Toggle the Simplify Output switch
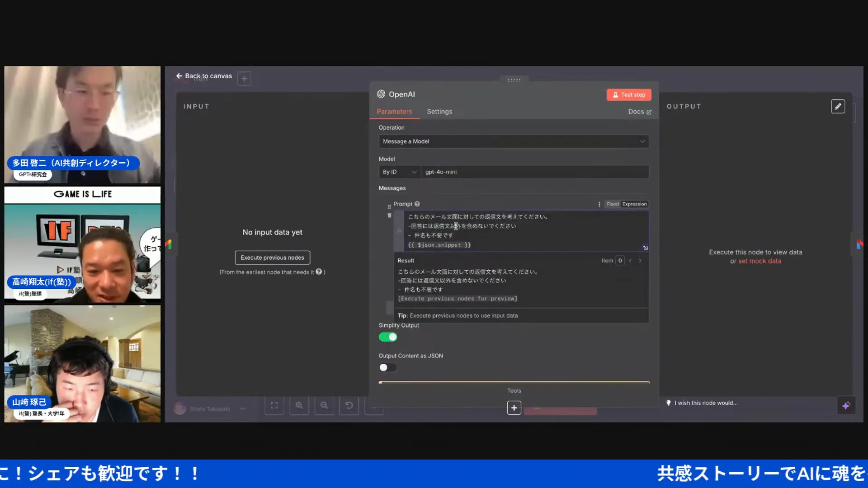Image resolution: width=868 pixels, height=488 pixels. pyautogui.click(x=388, y=337)
